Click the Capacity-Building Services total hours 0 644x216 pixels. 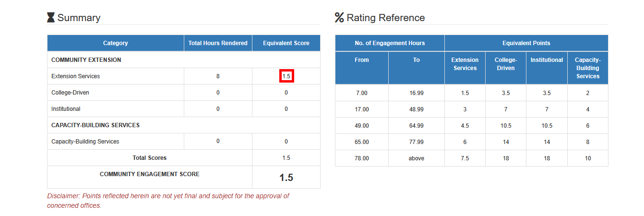coord(218,141)
